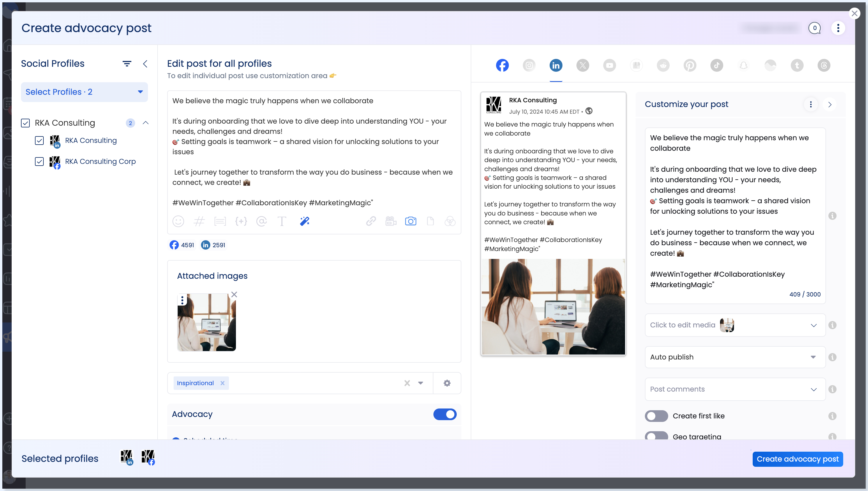Launch the AI magic wand assistant
This screenshot has height=491, width=868.
click(x=305, y=222)
